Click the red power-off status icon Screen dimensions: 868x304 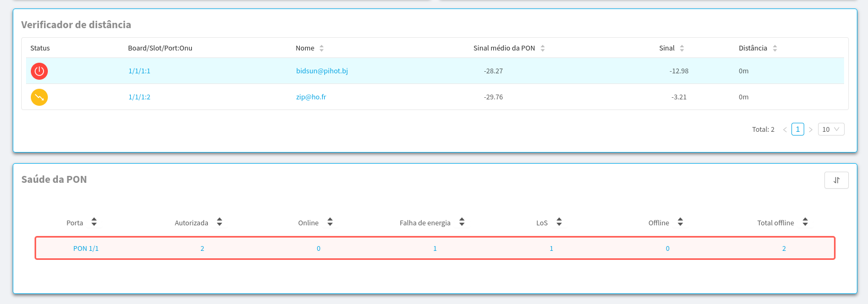click(39, 71)
